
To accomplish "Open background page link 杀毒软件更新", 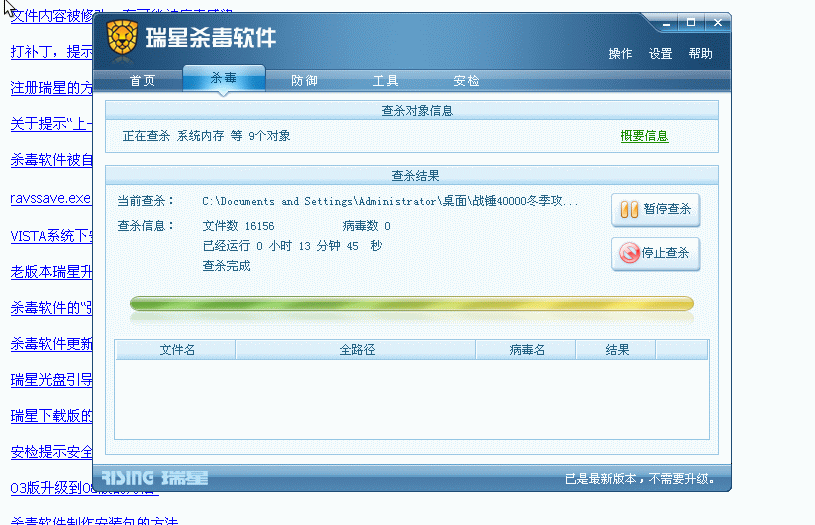I will [x=51, y=344].
